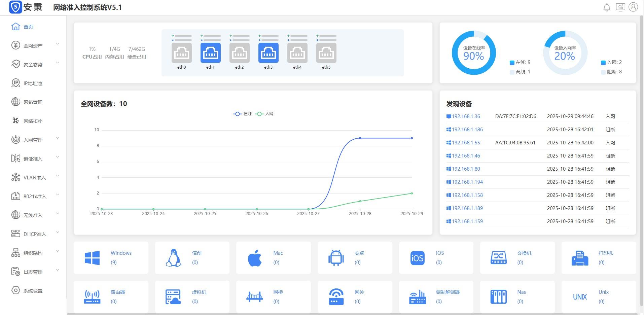Open IP地址池 in sidebar

(x=33, y=83)
